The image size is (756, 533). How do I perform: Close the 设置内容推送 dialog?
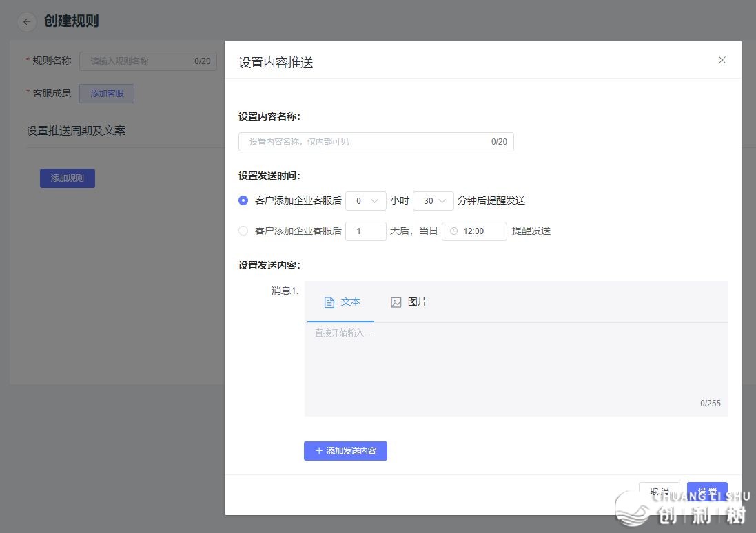coord(722,60)
